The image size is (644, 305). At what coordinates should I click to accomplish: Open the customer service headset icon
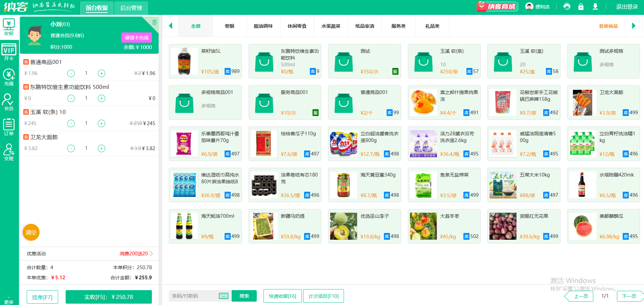tap(567, 6)
